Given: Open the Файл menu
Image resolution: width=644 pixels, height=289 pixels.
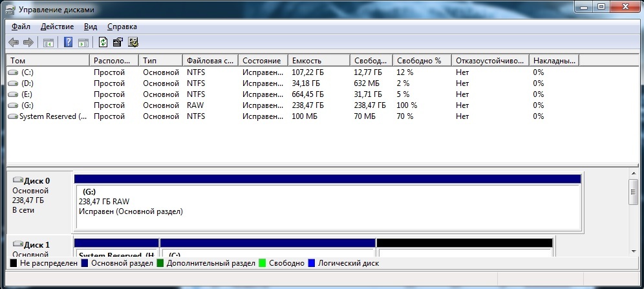Looking at the screenshot, I should [x=21, y=27].
